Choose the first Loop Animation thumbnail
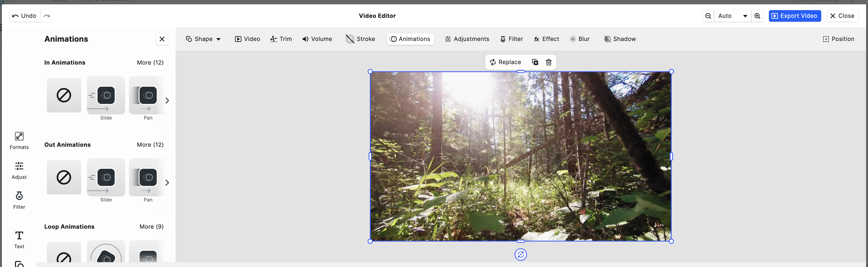 (106, 252)
